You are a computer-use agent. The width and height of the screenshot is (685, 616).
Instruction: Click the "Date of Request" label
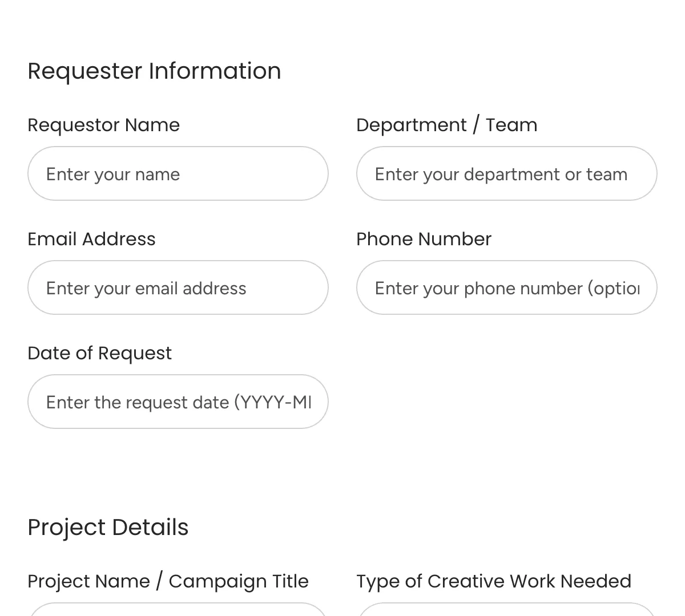point(99,352)
